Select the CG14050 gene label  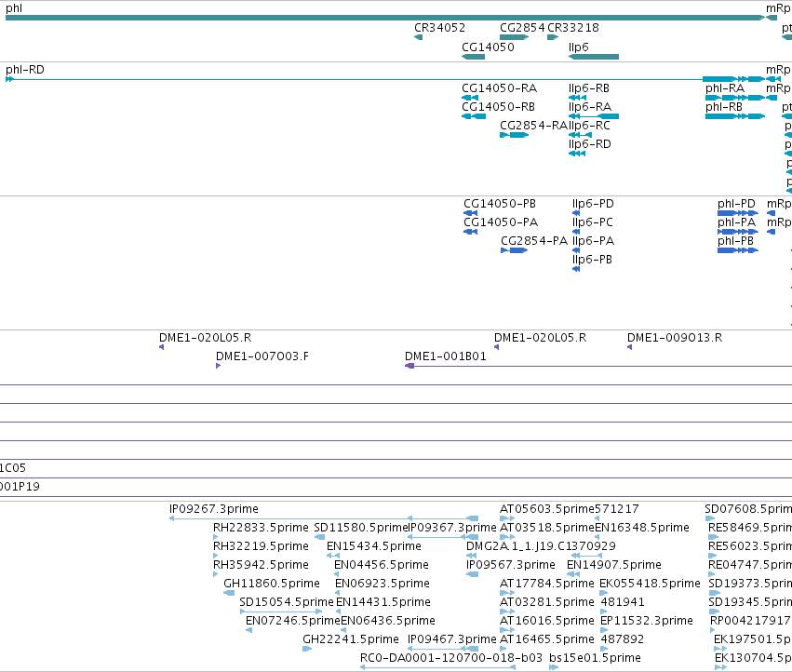(488, 47)
